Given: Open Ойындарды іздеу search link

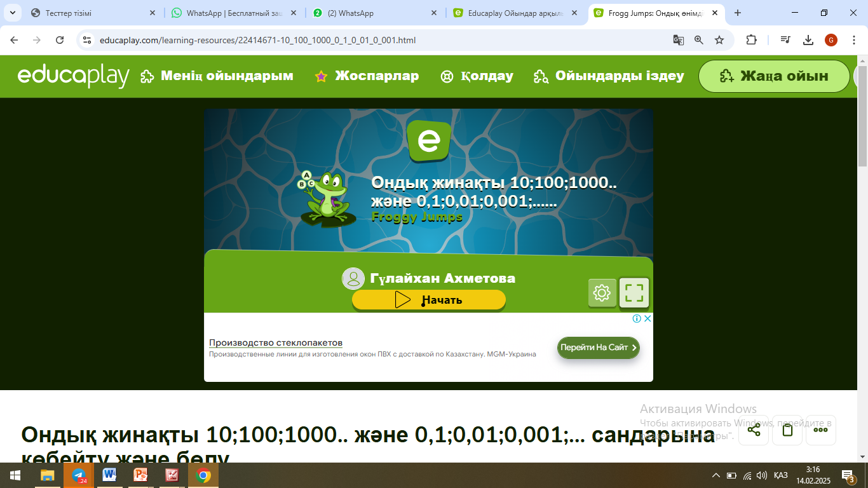Looking at the screenshot, I should (609, 76).
